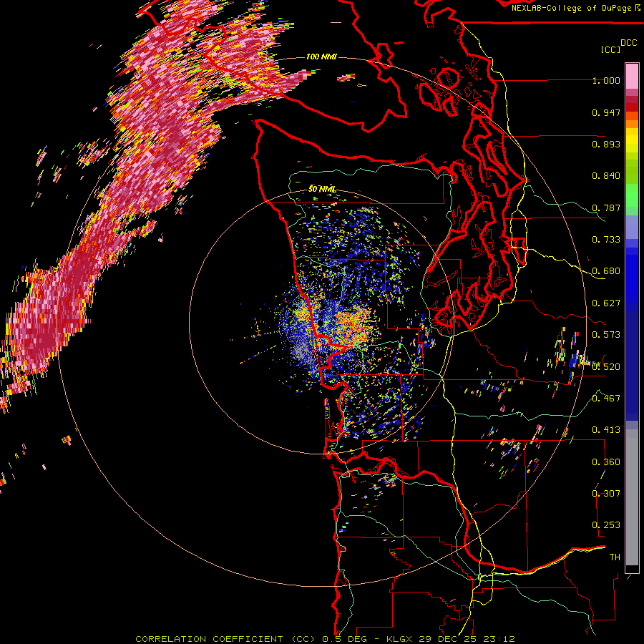Select the 0.573 scale value
This screenshot has width=644, height=644.
[x=606, y=335]
